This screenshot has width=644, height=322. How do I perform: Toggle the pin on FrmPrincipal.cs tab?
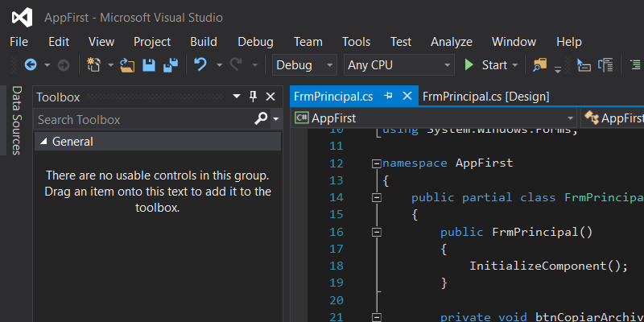(x=389, y=97)
